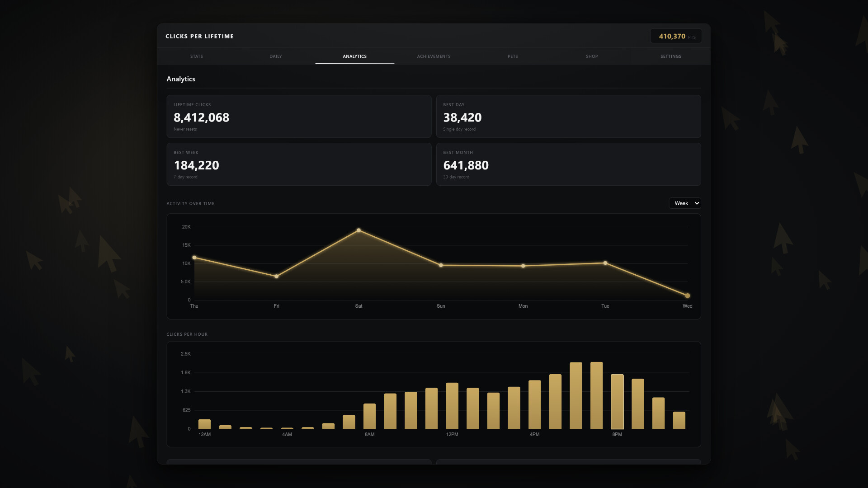Click the Activity Over Time label
Image resolution: width=868 pixels, height=488 pixels.
pos(190,203)
